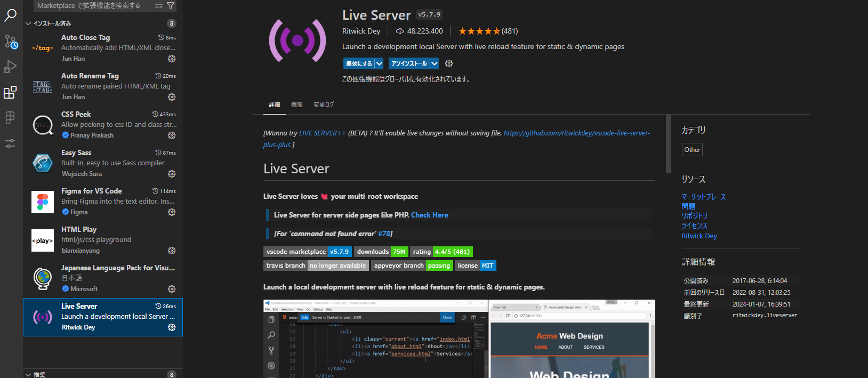Switch to the 機能 tab
This screenshot has width=868, height=378.
tap(297, 104)
